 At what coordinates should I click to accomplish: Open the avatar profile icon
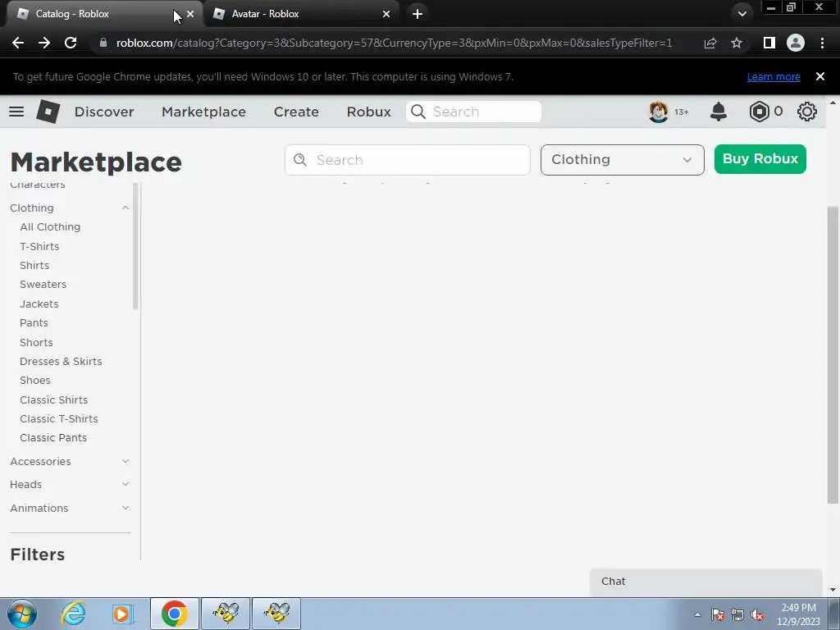tap(659, 112)
